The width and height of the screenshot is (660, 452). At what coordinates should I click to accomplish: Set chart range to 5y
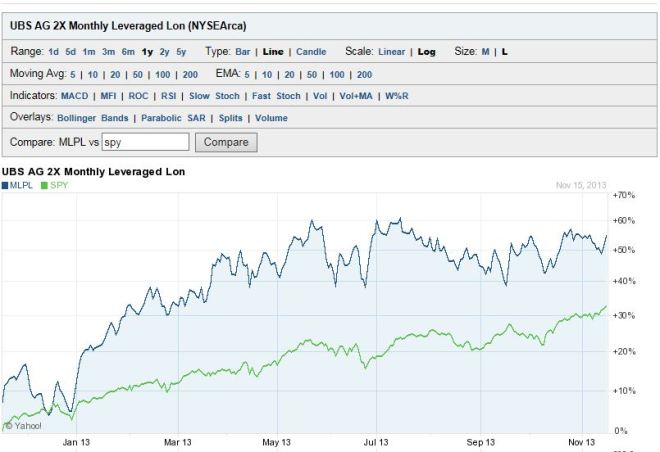coord(181,52)
